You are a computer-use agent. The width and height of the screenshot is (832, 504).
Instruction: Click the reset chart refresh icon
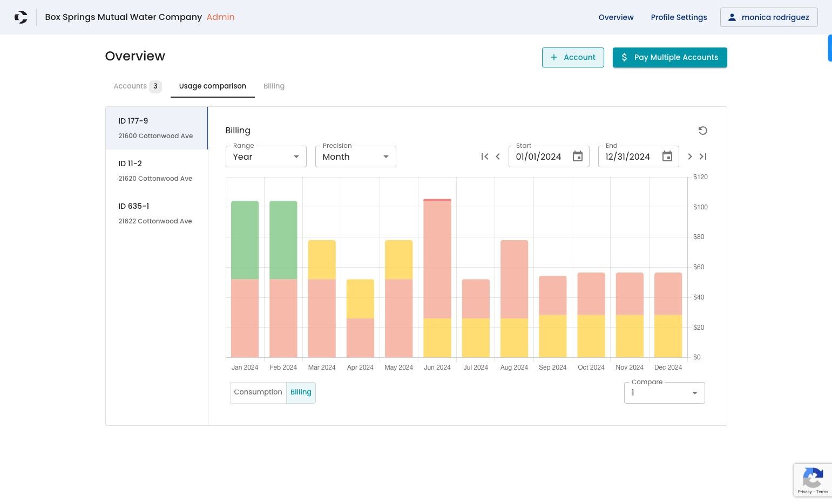tap(702, 131)
